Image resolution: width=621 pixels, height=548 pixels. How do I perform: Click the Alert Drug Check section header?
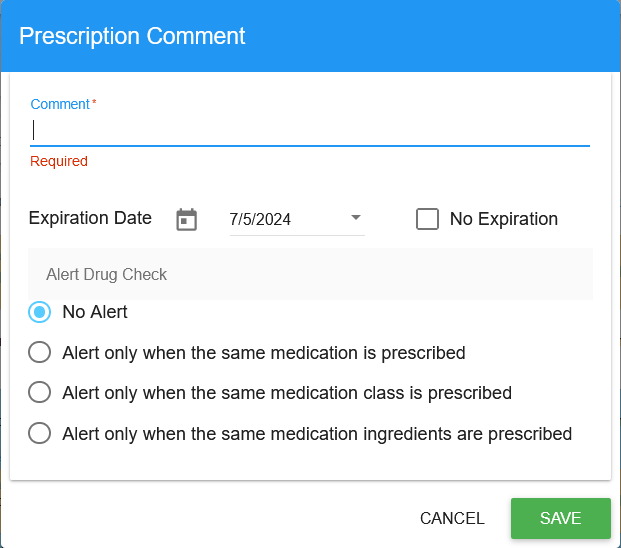click(107, 274)
